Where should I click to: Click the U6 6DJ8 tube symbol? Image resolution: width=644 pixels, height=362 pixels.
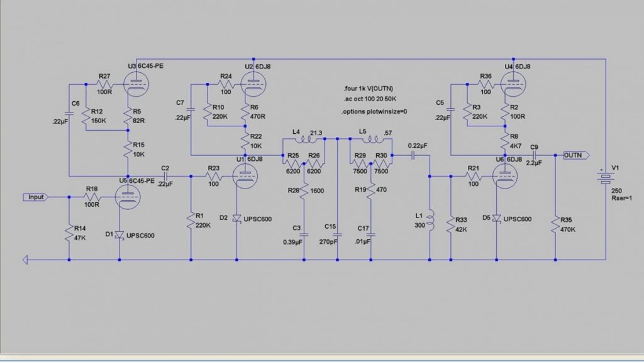(505, 176)
